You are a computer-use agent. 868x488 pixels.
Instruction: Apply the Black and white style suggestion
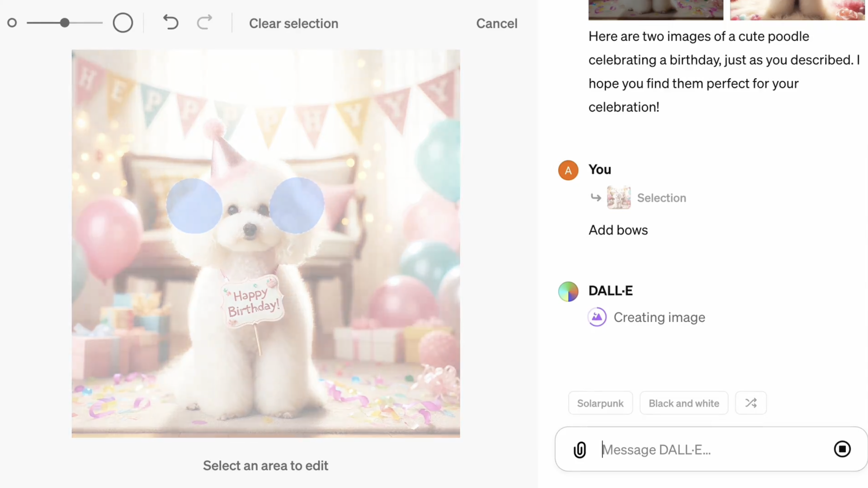coord(684,403)
